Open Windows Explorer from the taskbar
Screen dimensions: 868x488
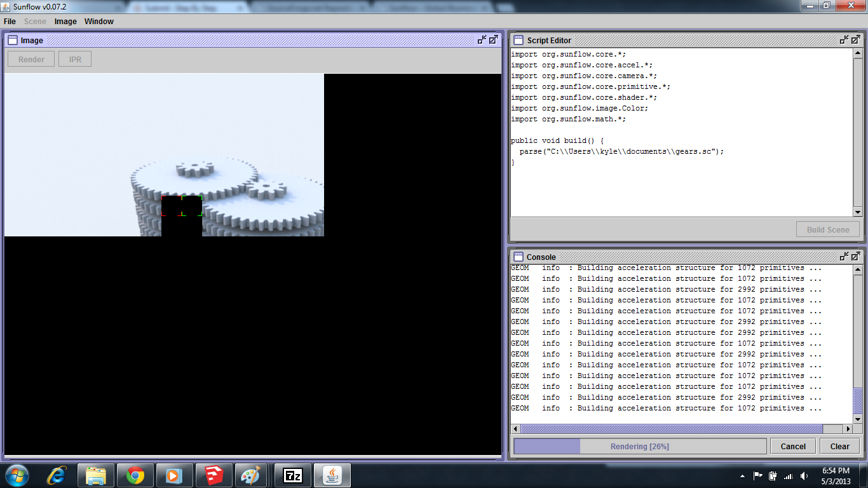pyautogui.click(x=96, y=475)
